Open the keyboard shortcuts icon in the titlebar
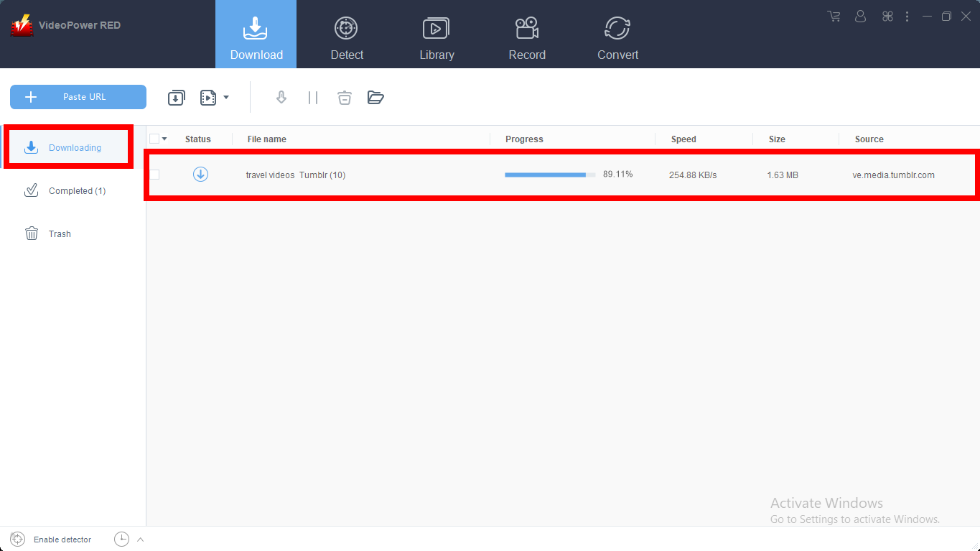 pos(887,16)
